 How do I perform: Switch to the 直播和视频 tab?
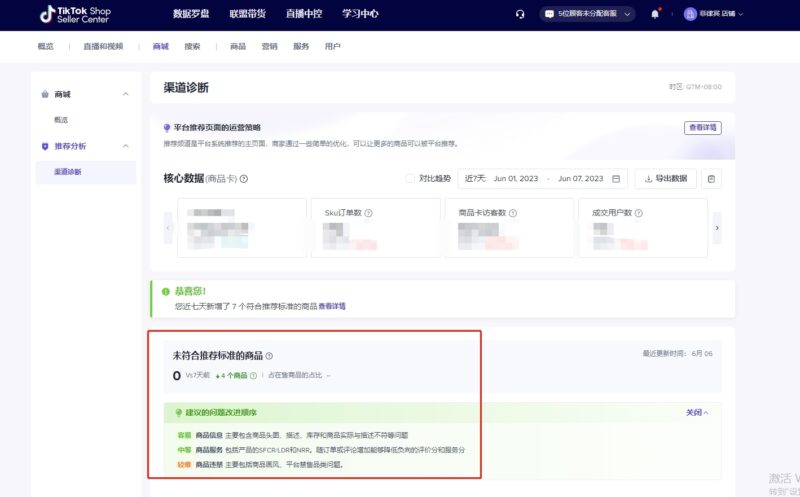(x=103, y=46)
